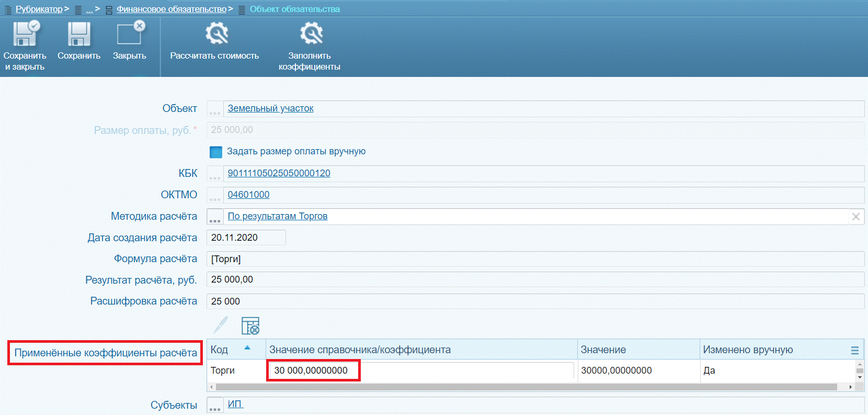Screen dimensions: 868x415
Task: Click the table's vertical scroll down arrow
Action: click(x=860, y=377)
